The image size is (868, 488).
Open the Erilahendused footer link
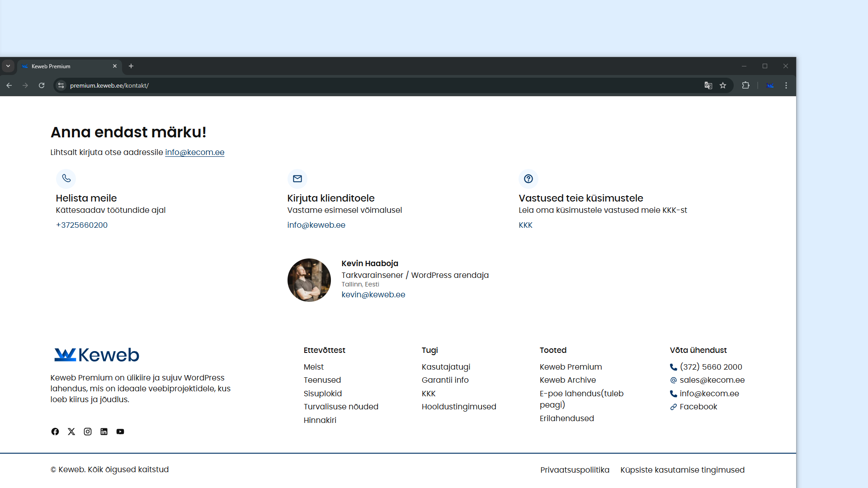click(567, 418)
